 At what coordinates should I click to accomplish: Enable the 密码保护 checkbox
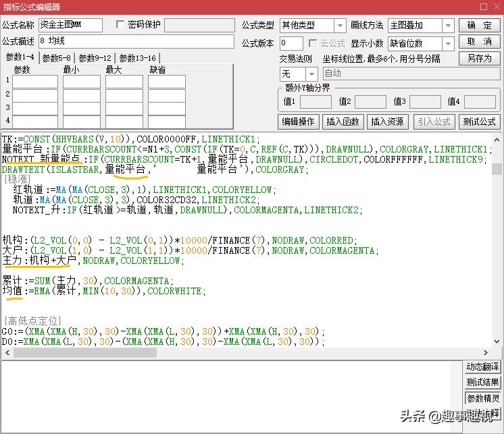point(121,25)
